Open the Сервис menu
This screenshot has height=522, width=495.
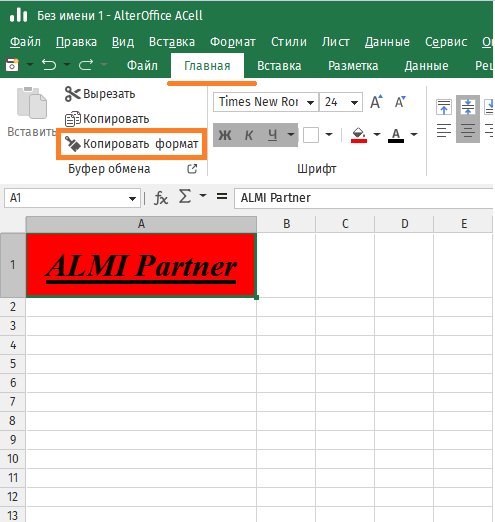coord(446,42)
